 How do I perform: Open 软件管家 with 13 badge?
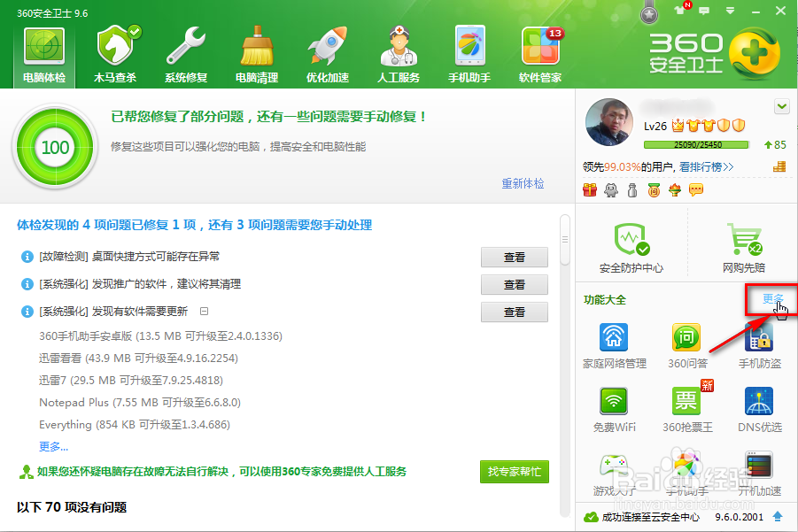540,56
